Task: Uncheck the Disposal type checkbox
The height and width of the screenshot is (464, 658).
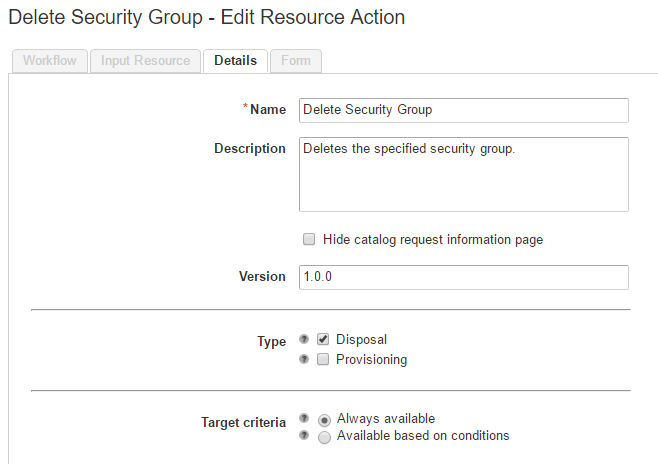Action: [323, 339]
